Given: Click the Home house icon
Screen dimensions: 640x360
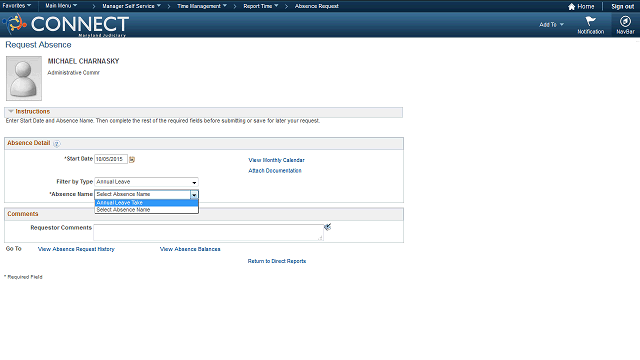Looking at the screenshot, I should [571, 7].
